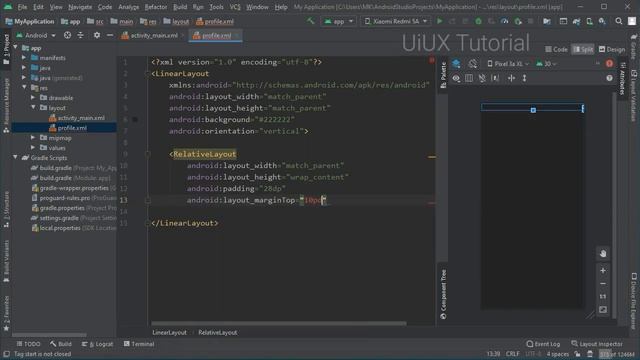The width and height of the screenshot is (640, 360).
Task: Open the Terminal tool tab
Action: [x=139, y=344]
